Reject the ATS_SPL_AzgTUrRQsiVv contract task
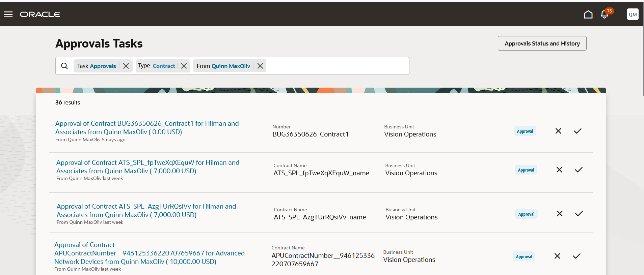Image resolution: width=644 pixels, height=275 pixels. coord(560,213)
